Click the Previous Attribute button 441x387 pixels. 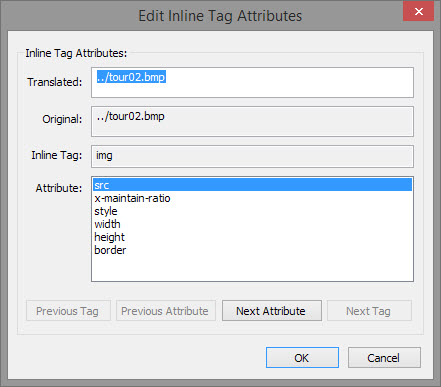pyautogui.click(x=166, y=311)
